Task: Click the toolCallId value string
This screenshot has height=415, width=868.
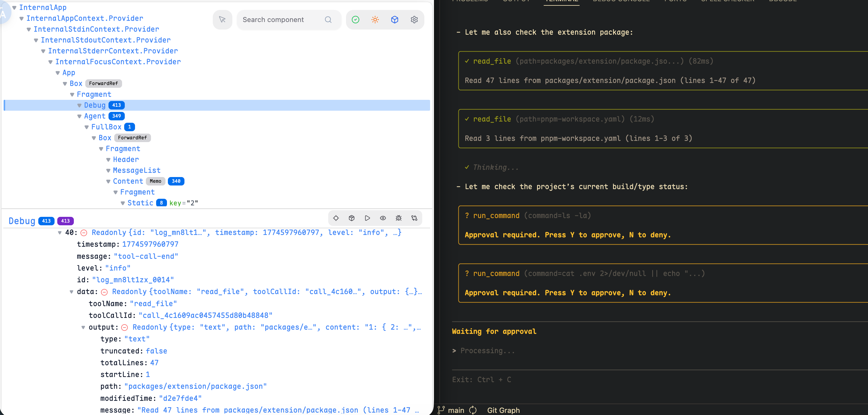Action: tap(206, 315)
